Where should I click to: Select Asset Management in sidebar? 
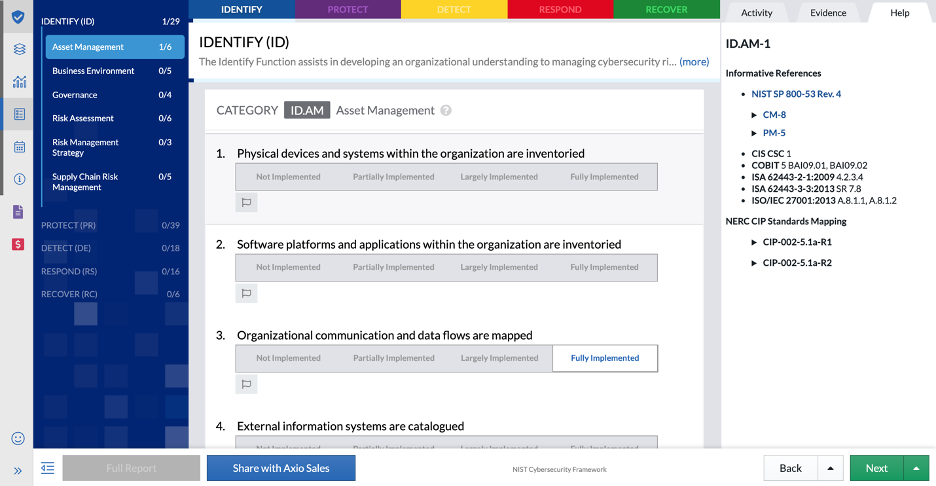pos(115,47)
